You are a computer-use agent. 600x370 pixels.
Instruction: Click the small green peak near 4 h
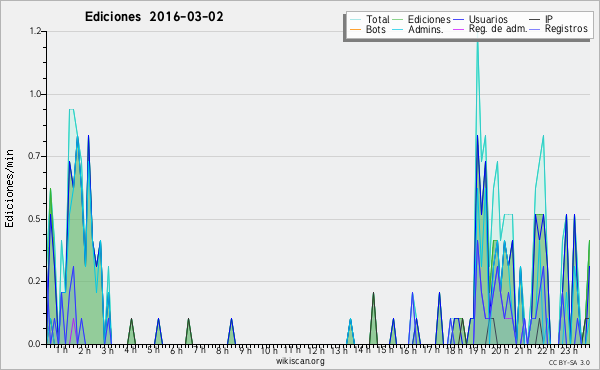[x=131, y=331]
